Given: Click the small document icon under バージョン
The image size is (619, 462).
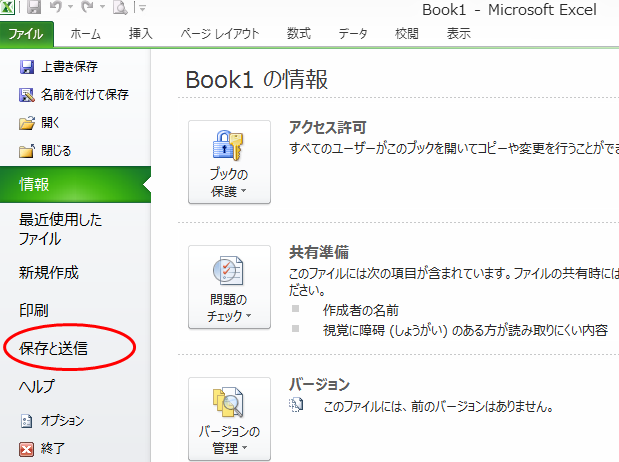Looking at the screenshot, I should click(296, 405).
